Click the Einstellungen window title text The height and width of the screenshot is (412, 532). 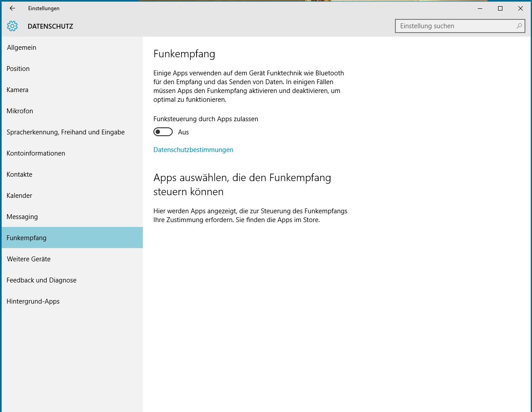[x=44, y=8]
